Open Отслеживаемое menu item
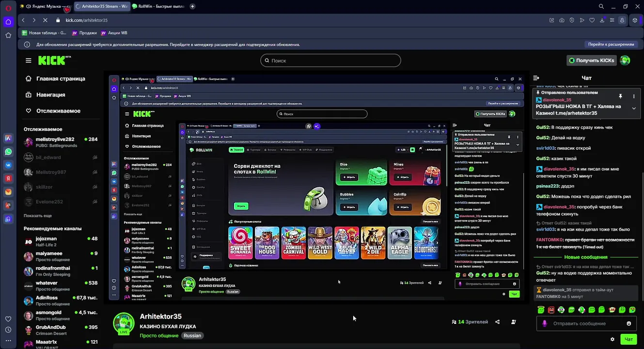Viewport: 644px width, 349px height. tap(53, 111)
